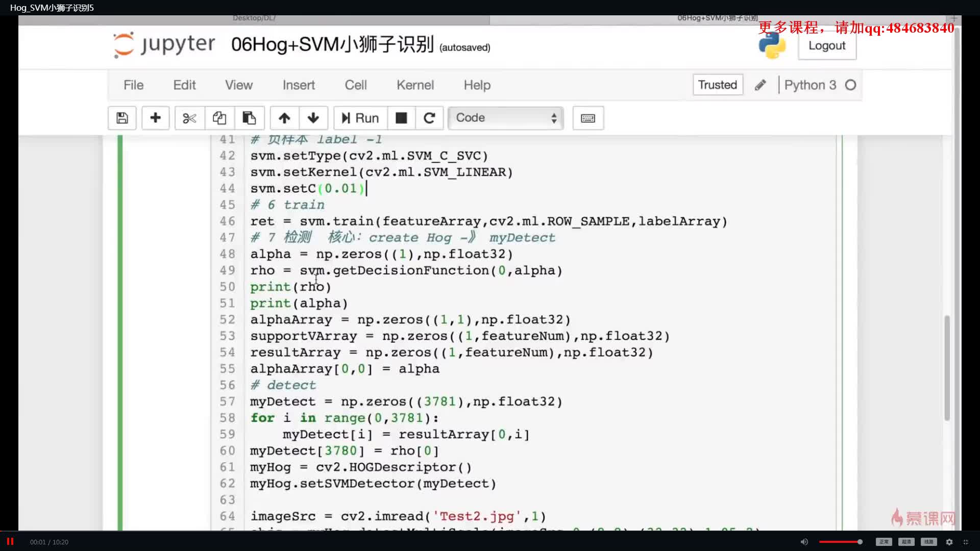This screenshot has width=980, height=551.
Task: Insert a new cell with plus icon
Action: [155, 118]
